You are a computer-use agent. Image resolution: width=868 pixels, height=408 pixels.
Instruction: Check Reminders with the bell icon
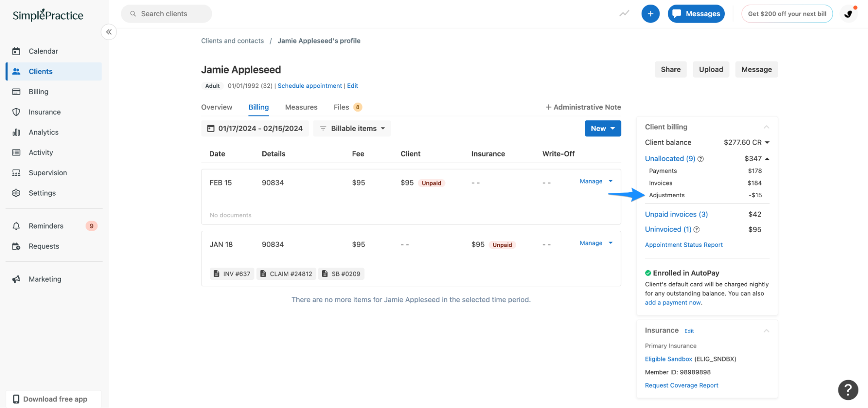pos(16,226)
